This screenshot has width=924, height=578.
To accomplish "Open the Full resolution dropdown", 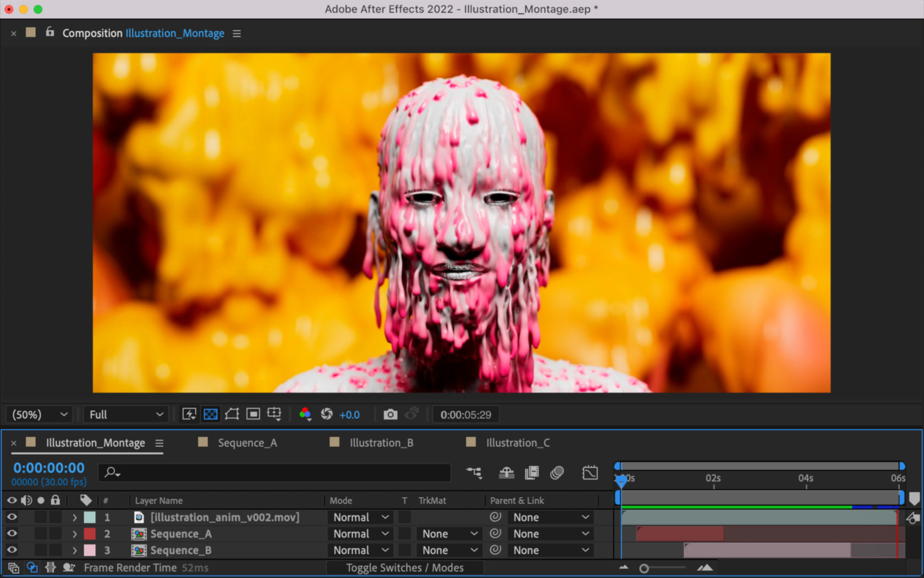I will tap(126, 415).
